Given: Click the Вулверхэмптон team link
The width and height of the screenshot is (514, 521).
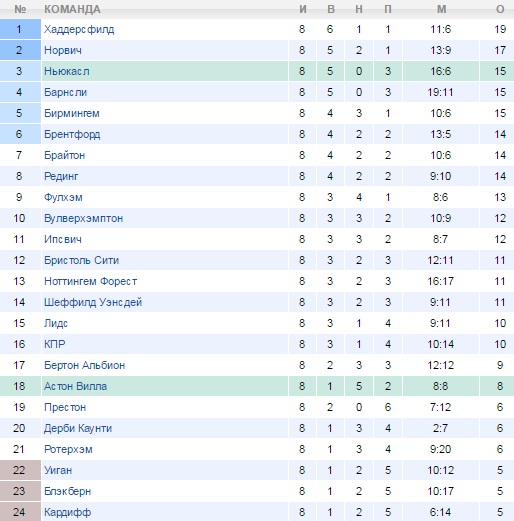Looking at the screenshot, I should 83,218.
